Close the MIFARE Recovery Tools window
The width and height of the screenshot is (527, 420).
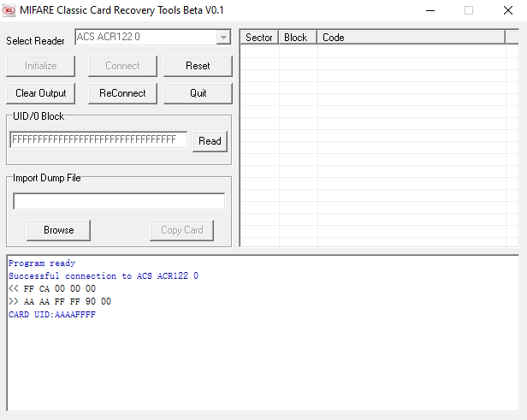pyautogui.click(x=508, y=10)
